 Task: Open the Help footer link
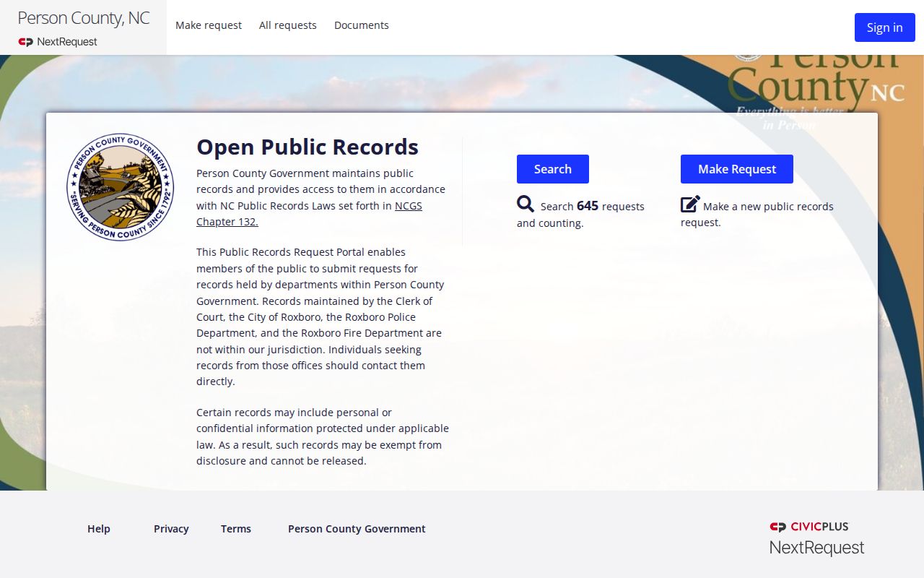[x=99, y=529]
